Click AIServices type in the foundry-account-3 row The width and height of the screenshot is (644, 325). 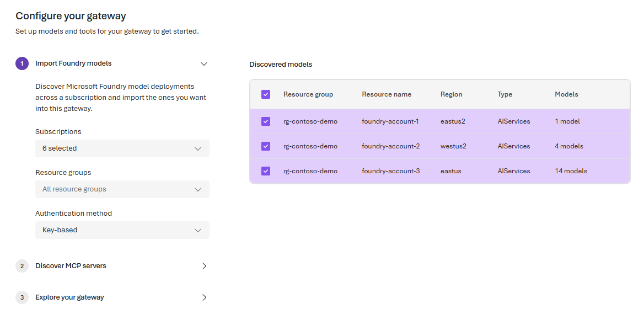click(x=514, y=171)
